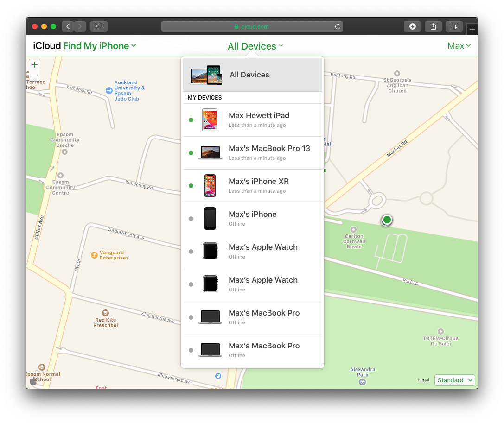Click the icloud.com address bar
Screen dimensions: 504x423
click(x=252, y=26)
